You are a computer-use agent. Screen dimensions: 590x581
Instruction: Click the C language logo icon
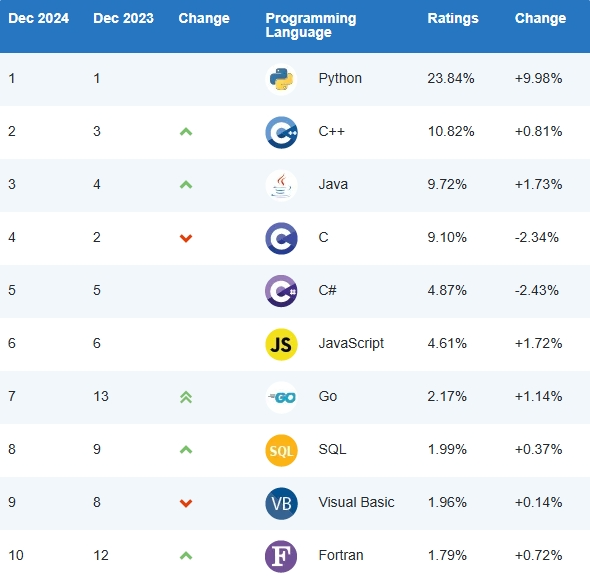pyautogui.click(x=281, y=238)
